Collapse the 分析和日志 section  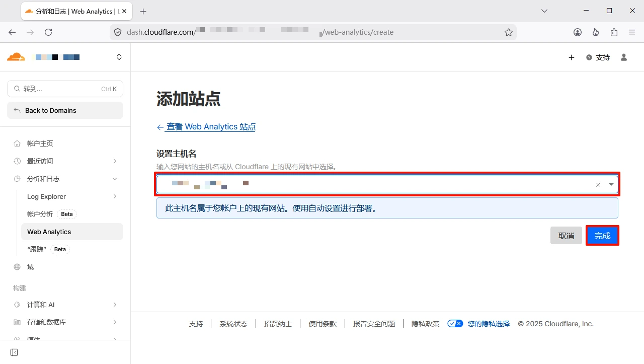[x=115, y=179]
